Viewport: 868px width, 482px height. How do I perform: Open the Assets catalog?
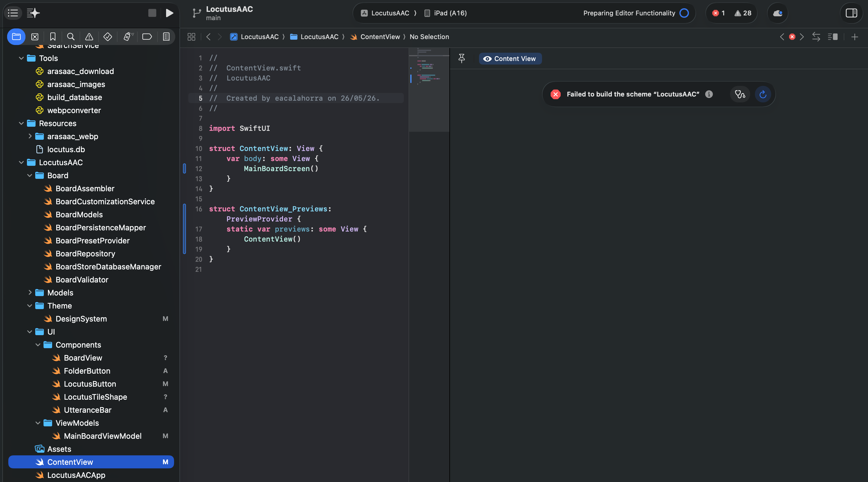point(59,449)
